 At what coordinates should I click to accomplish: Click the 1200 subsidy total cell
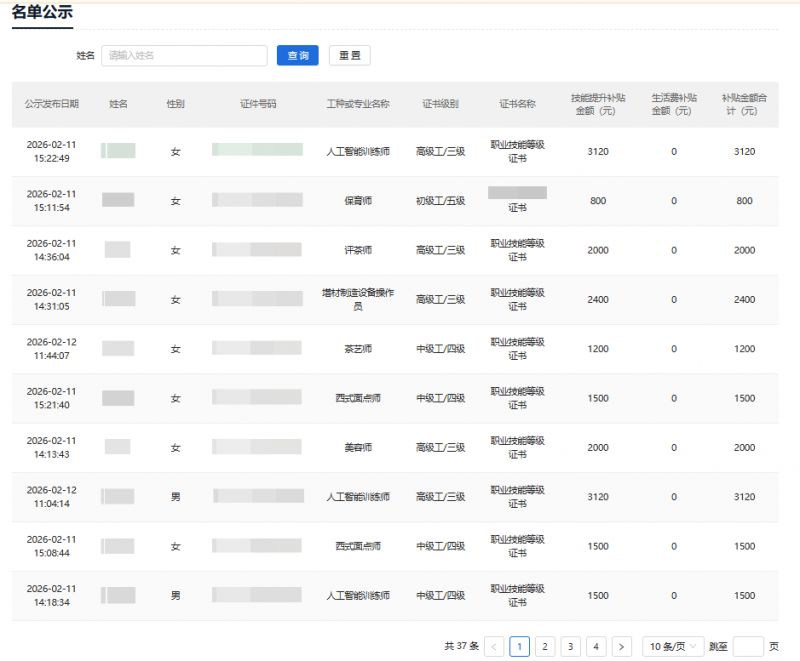744,349
